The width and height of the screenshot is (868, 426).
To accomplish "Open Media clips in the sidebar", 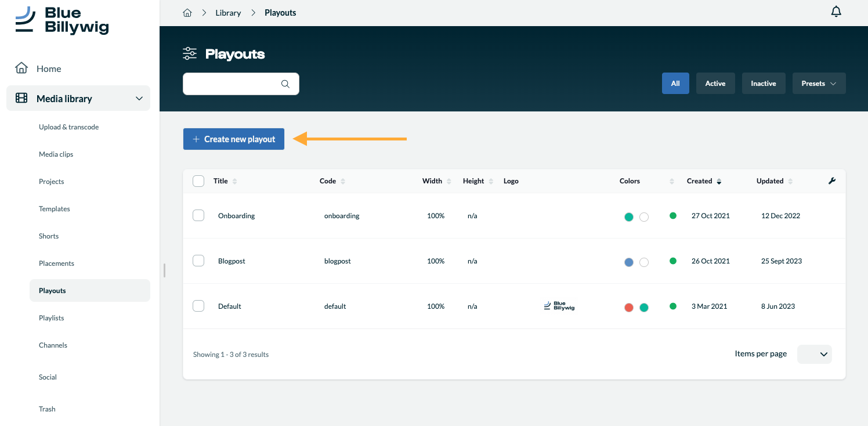I will 56,154.
